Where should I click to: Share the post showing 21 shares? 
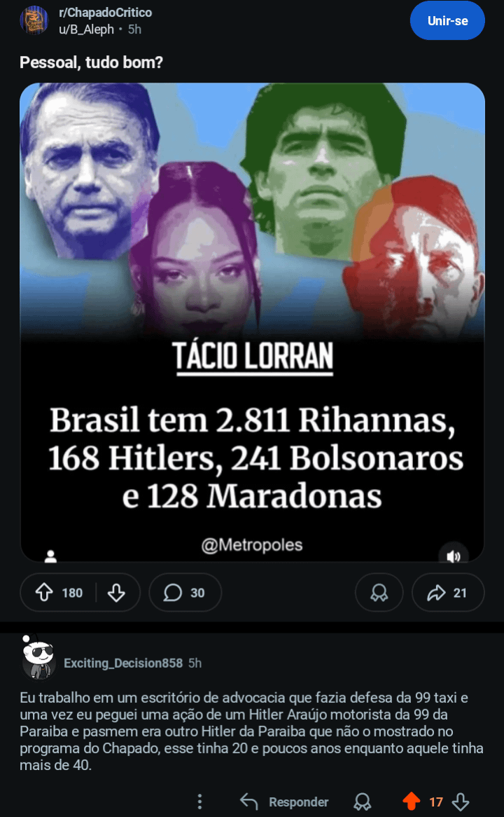(448, 592)
